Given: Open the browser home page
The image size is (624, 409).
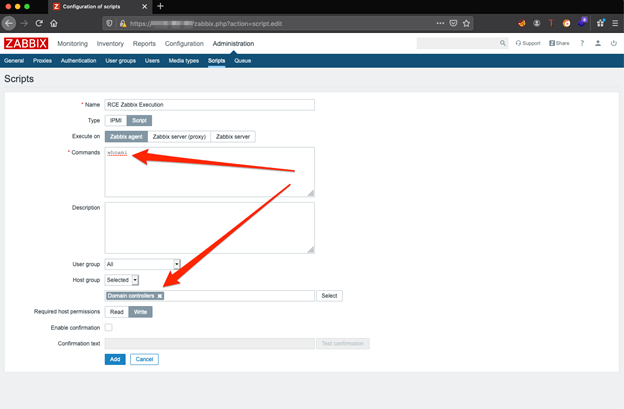Looking at the screenshot, I should (54, 23).
